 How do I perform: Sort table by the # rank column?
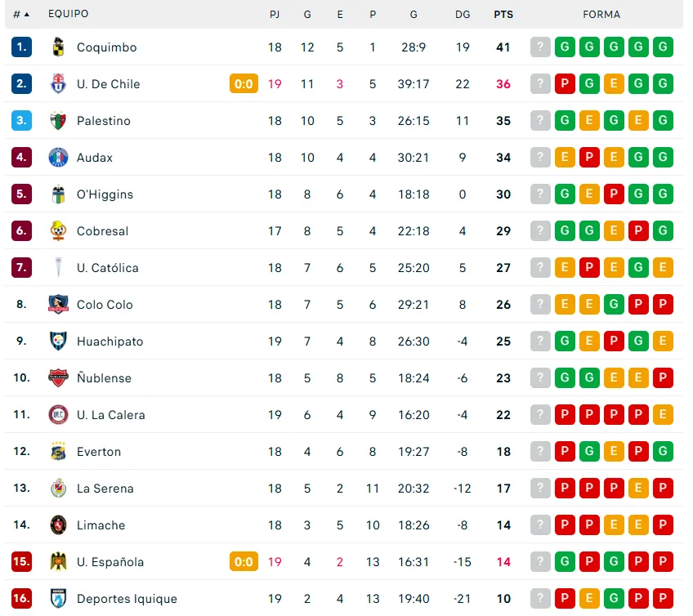[x=21, y=14]
